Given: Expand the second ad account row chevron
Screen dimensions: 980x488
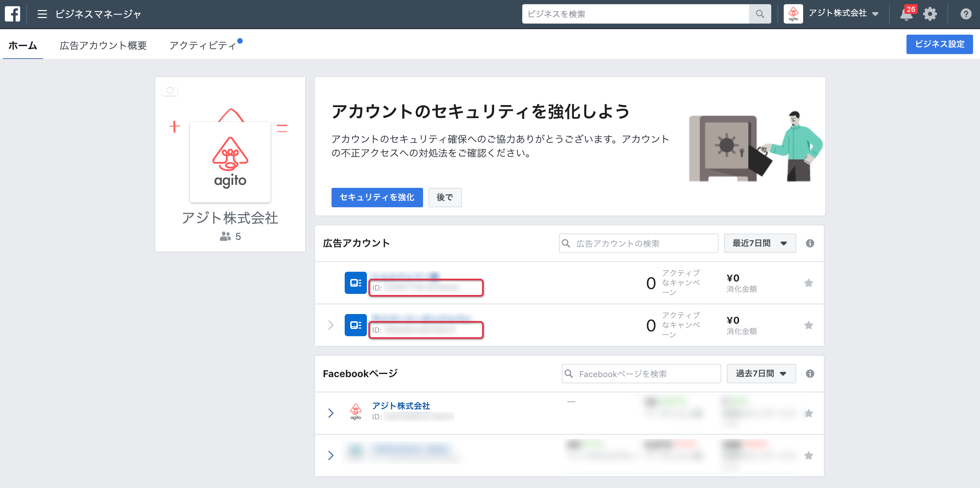Looking at the screenshot, I should [x=330, y=325].
